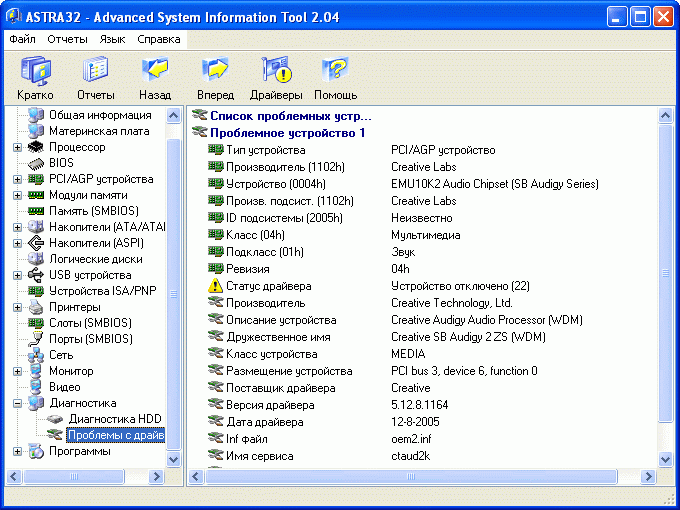Expand the Монитор node
This screenshot has height=510, width=680.
coord(17,371)
